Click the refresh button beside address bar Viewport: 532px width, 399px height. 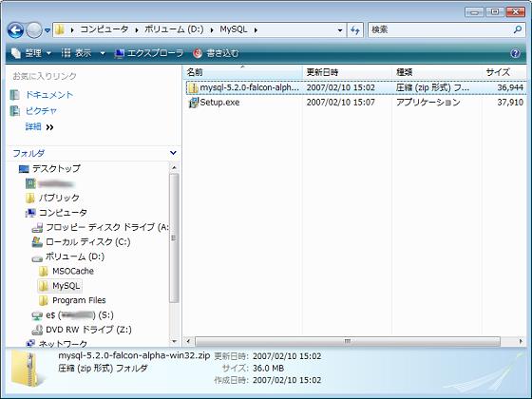tap(355, 30)
